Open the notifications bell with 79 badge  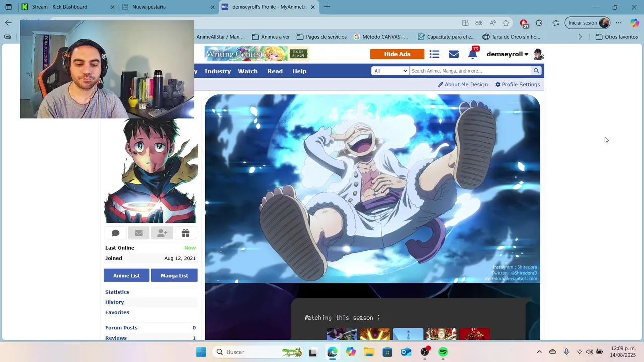(473, 53)
